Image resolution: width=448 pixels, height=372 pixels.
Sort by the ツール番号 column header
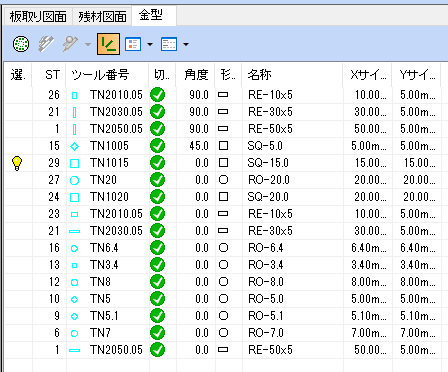[x=107, y=75]
